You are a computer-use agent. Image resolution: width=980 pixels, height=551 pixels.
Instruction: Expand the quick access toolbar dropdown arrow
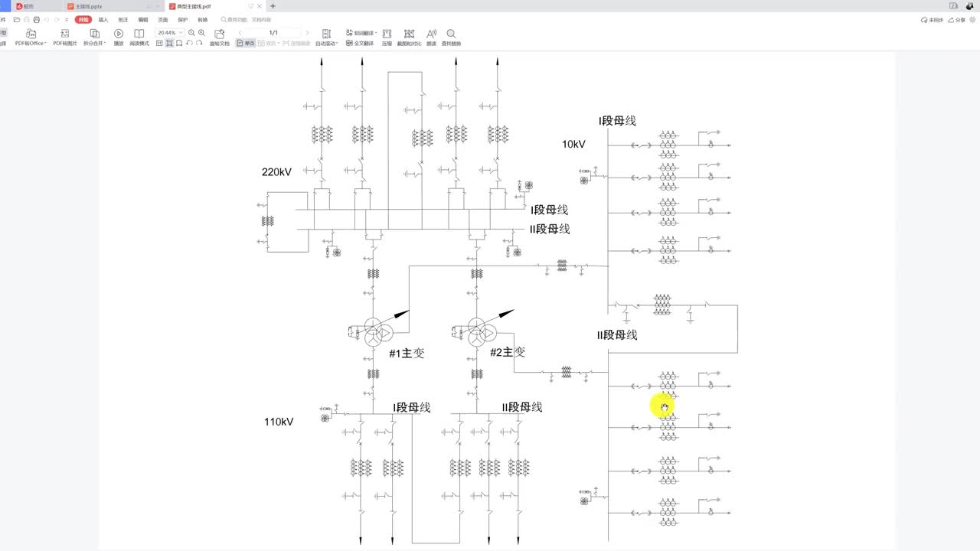click(67, 19)
